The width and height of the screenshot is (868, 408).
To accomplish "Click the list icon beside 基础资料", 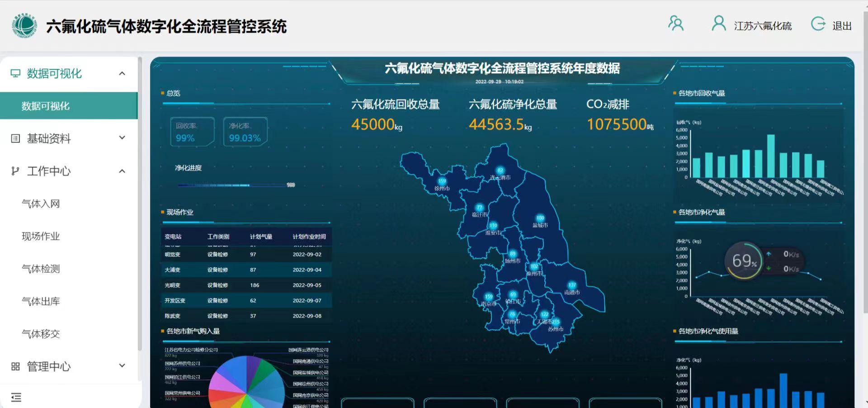I will click(x=15, y=138).
